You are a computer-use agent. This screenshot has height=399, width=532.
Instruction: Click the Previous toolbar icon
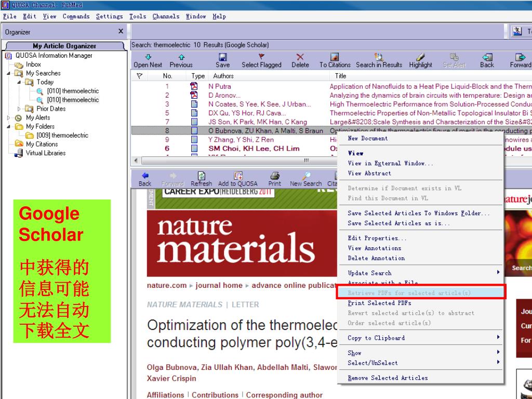[181, 57]
